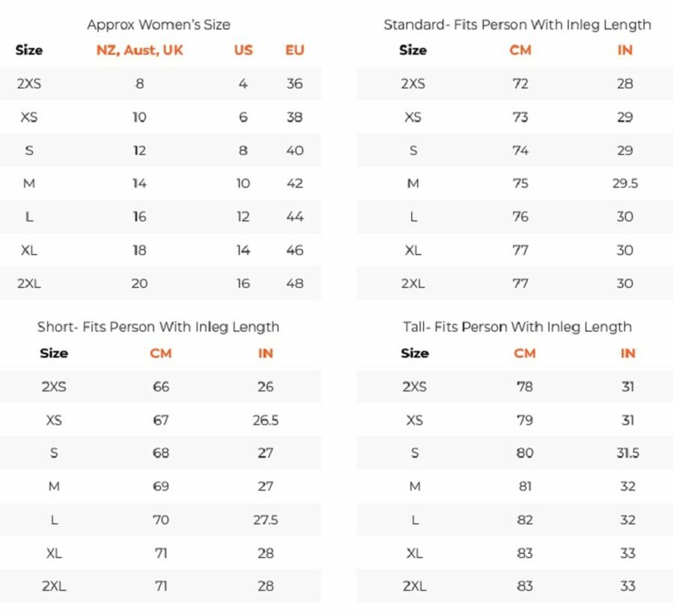Image resolution: width=673 pixels, height=616 pixels.
Task: Select the 75 CM value in Standard table
Action: [x=520, y=184]
